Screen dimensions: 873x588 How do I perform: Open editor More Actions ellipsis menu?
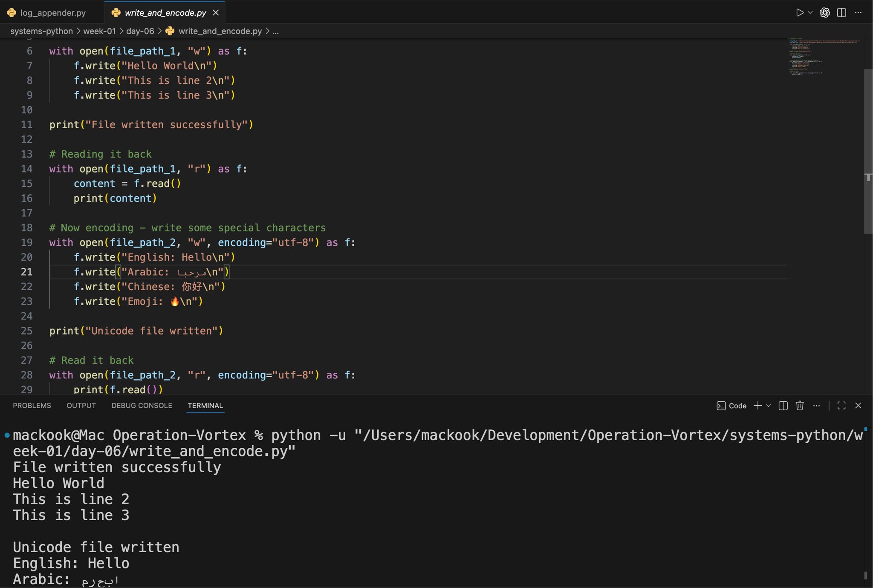(x=858, y=13)
